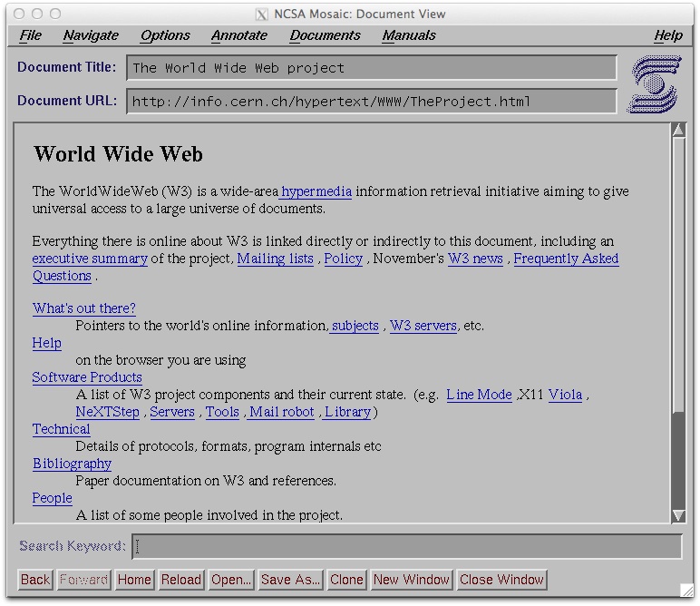Open the executive summary link
The width and height of the screenshot is (700, 606).
pyautogui.click(x=90, y=259)
